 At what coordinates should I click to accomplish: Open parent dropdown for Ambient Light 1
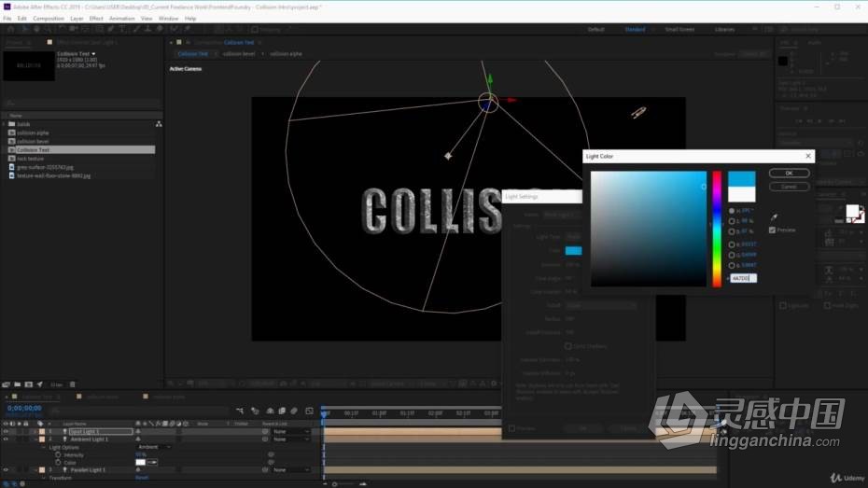pos(291,439)
